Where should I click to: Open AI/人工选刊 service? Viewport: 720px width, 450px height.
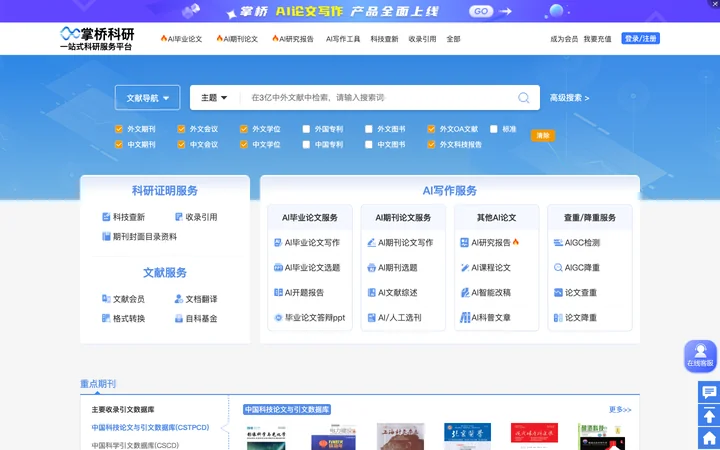pos(394,317)
